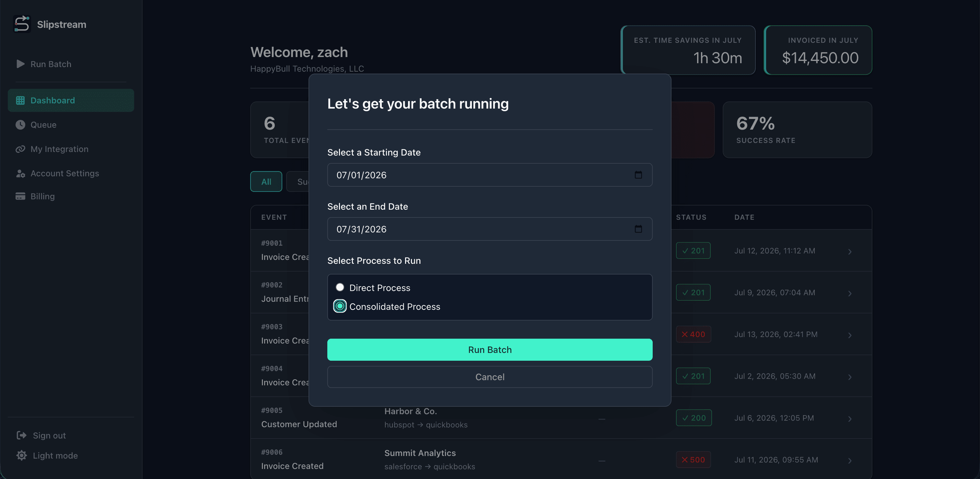Click the Run Batch play icon in sidebar

click(20, 64)
